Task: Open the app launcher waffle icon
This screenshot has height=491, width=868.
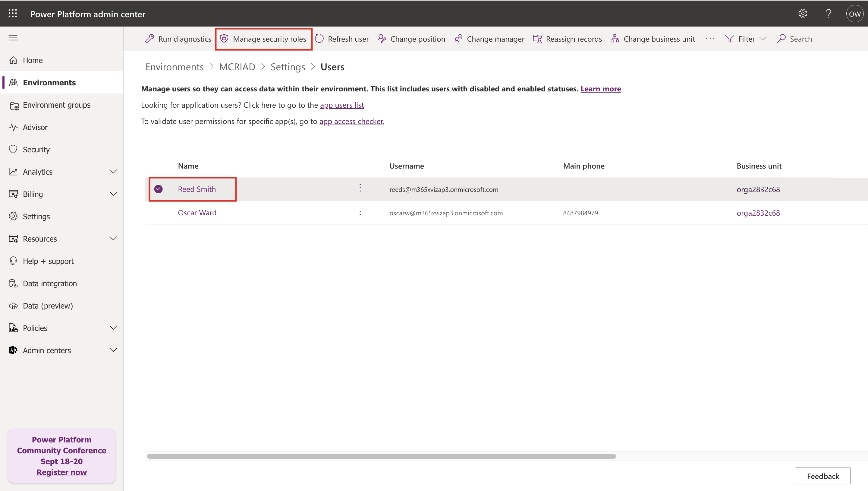Action: point(13,14)
